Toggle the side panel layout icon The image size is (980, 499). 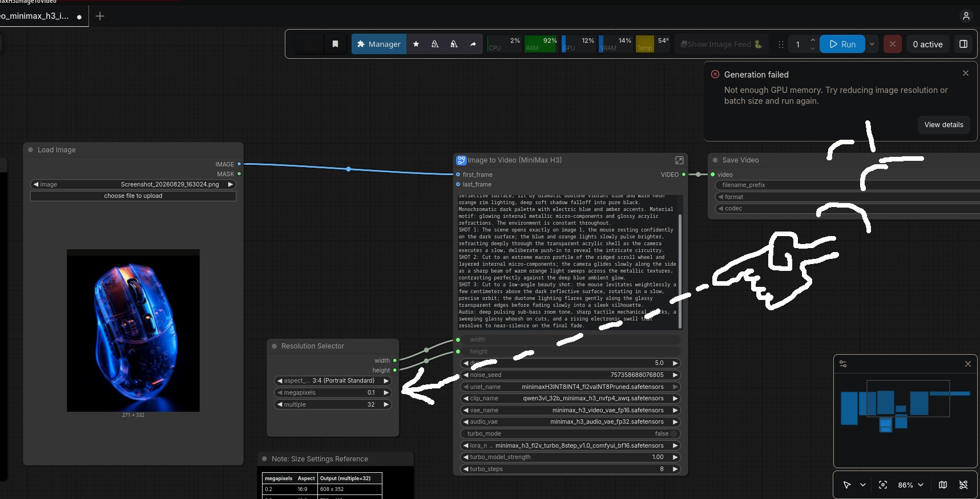point(963,44)
